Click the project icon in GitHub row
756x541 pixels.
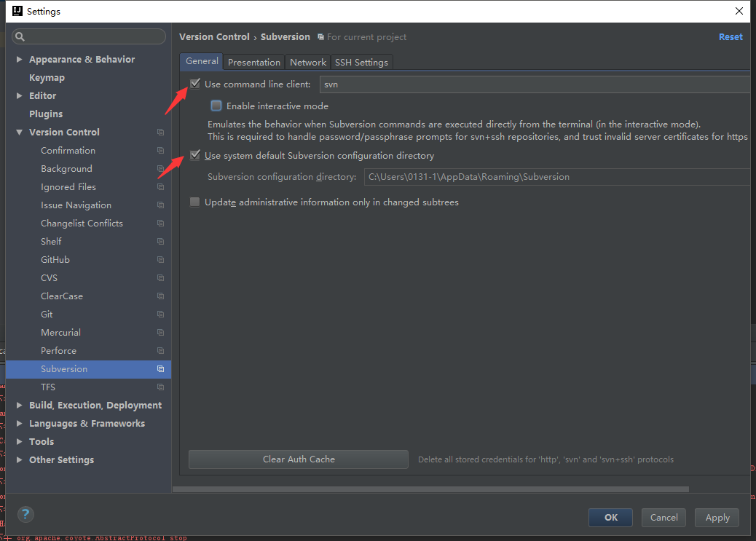tap(160, 260)
